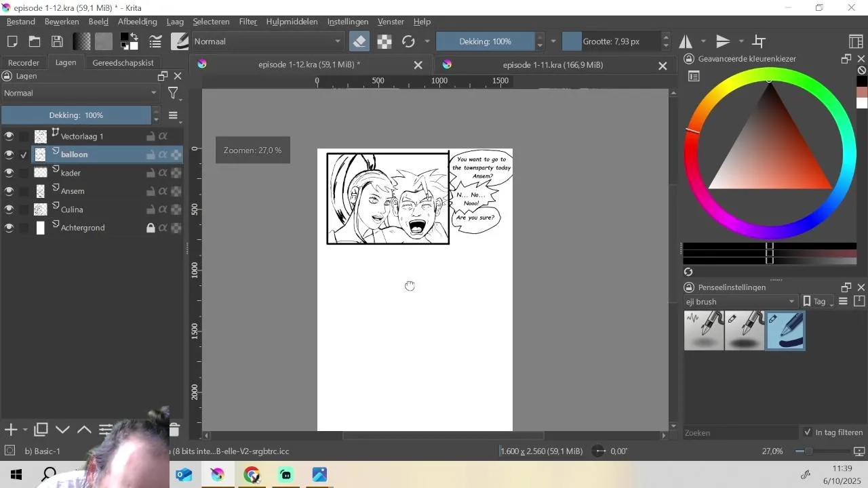Toggle preserve alpha checkerboard button

pos(384,41)
